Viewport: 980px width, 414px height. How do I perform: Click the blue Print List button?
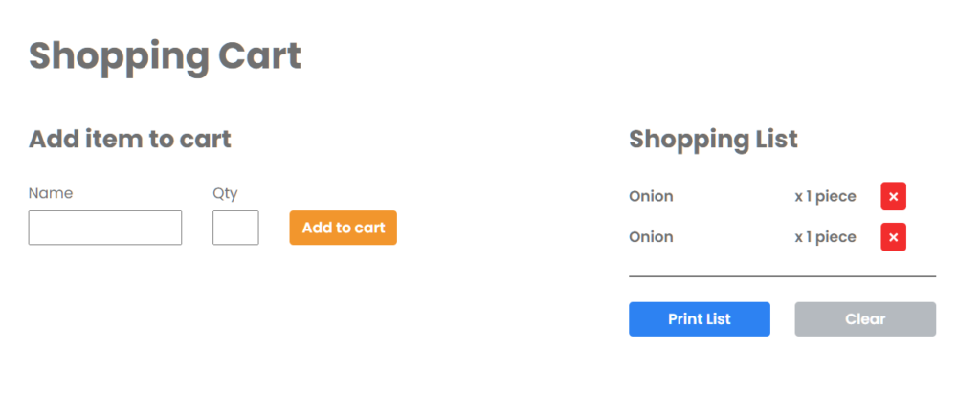pos(700,319)
